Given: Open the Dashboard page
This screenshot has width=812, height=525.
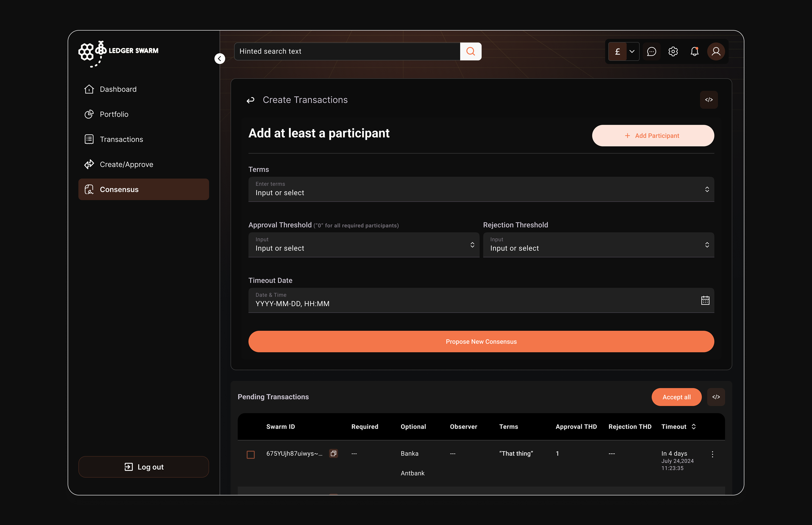Looking at the screenshot, I should click(118, 89).
